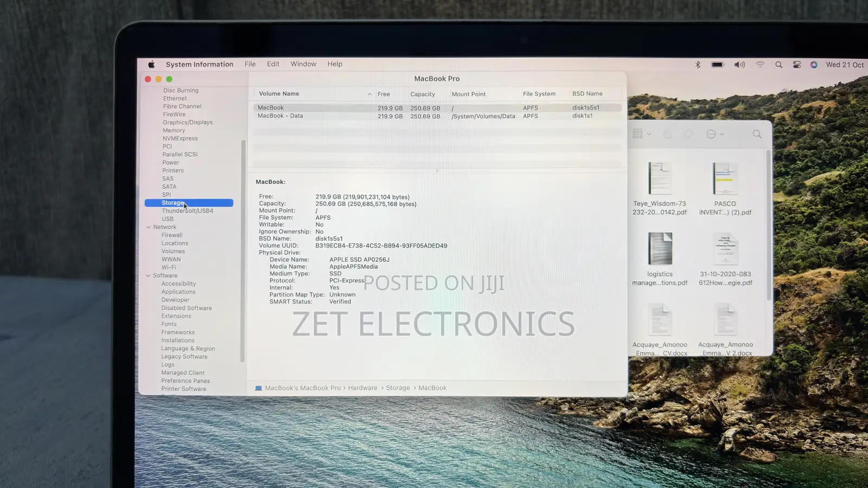Viewport: 868px width, 488px height.
Task: Open the Apple menu
Action: pyautogui.click(x=151, y=64)
